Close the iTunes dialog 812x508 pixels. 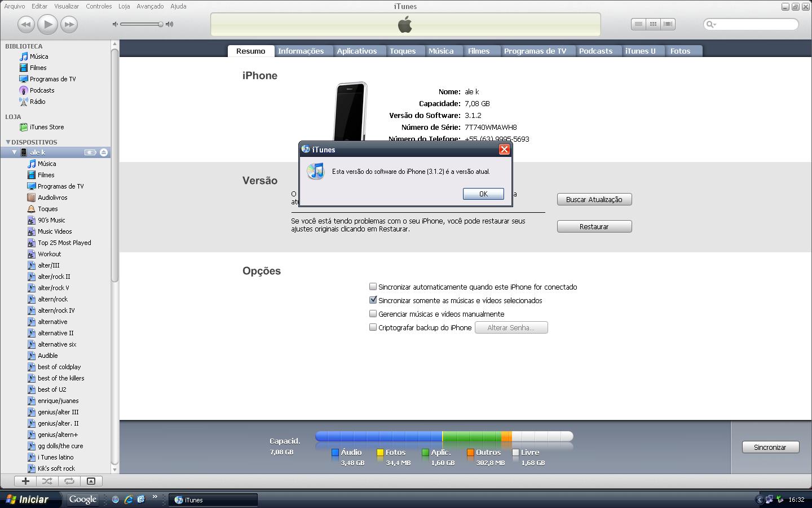[x=504, y=150]
